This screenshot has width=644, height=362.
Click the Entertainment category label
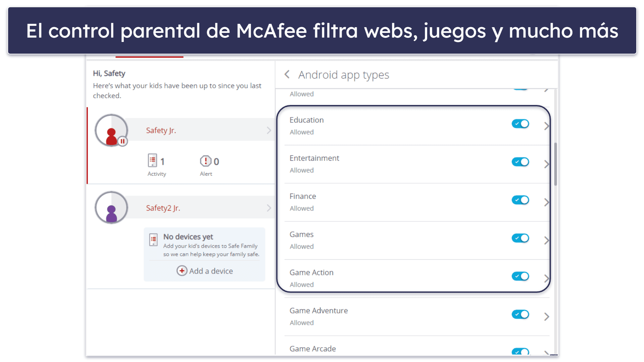pos(314,158)
